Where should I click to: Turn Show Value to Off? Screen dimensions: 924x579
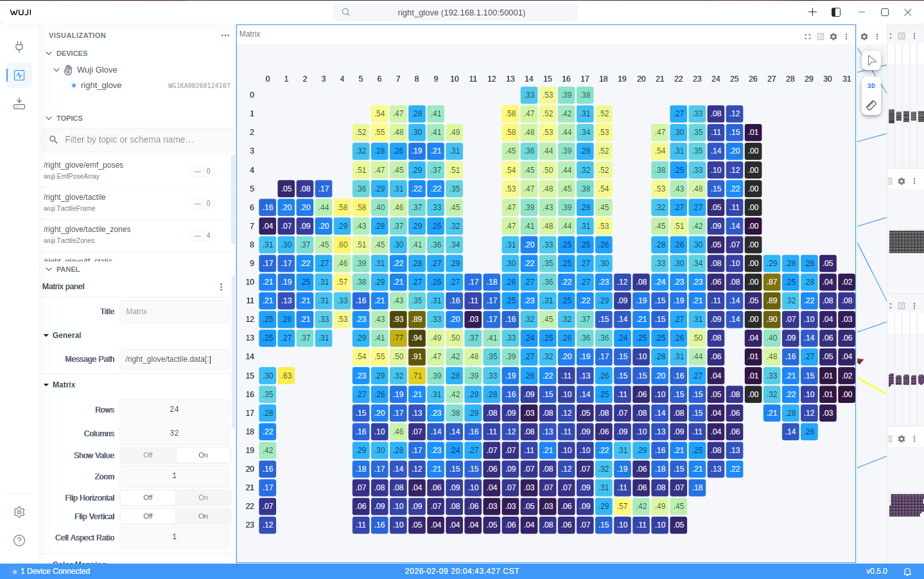click(x=148, y=455)
